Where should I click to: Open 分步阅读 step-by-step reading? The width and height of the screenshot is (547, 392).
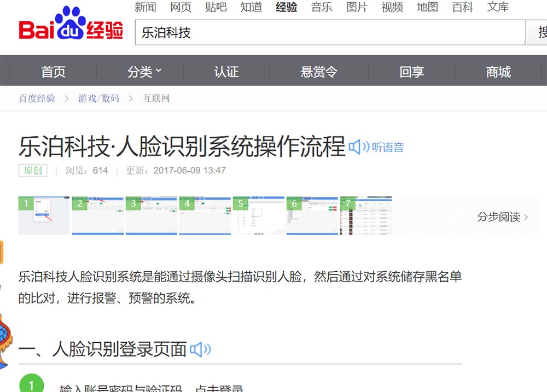[502, 217]
